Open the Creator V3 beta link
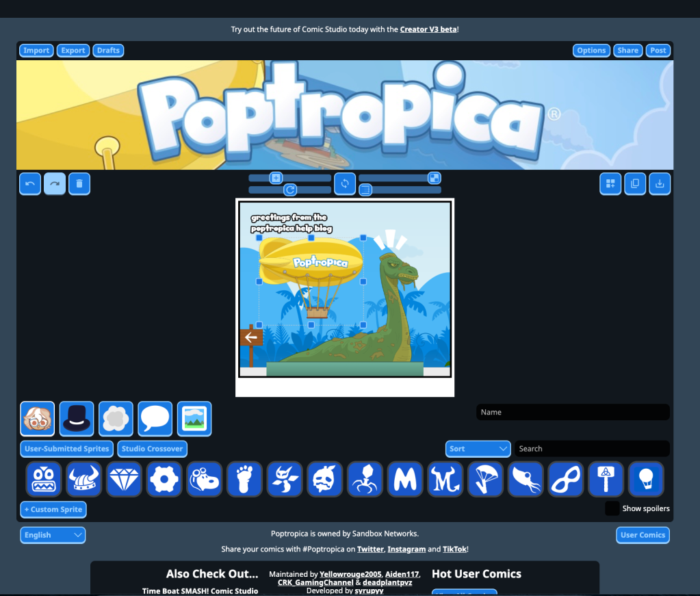Screen dimensions: 700x596 pyautogui.click(x=428, y=29)
